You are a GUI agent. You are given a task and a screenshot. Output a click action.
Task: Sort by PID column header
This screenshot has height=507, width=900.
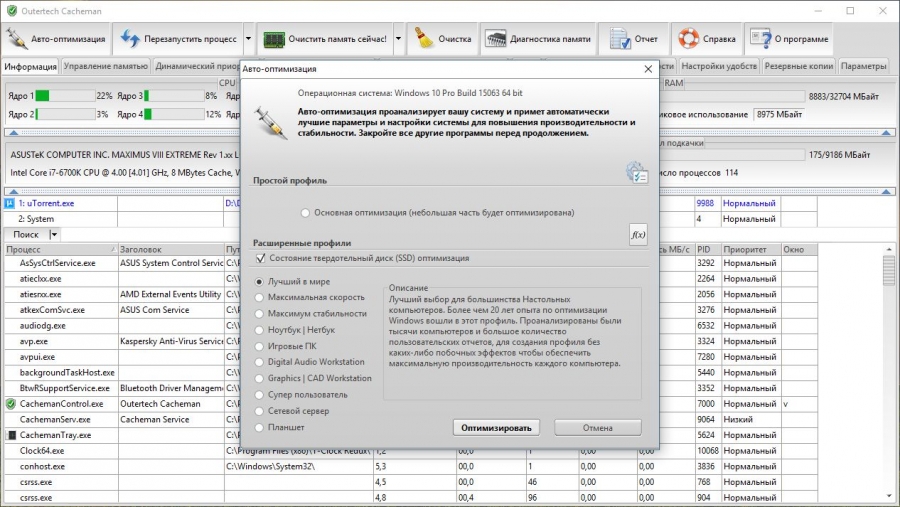tap(708, 250)
